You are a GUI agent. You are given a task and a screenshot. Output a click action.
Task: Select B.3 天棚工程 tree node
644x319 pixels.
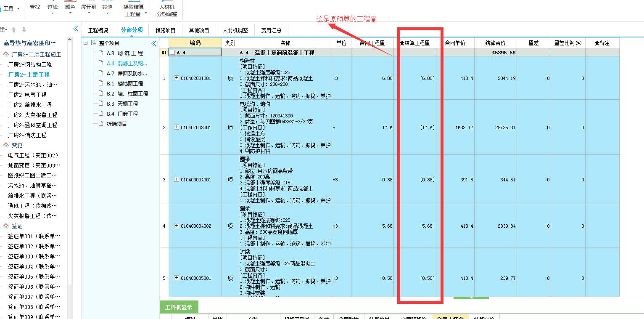(122, 104)
